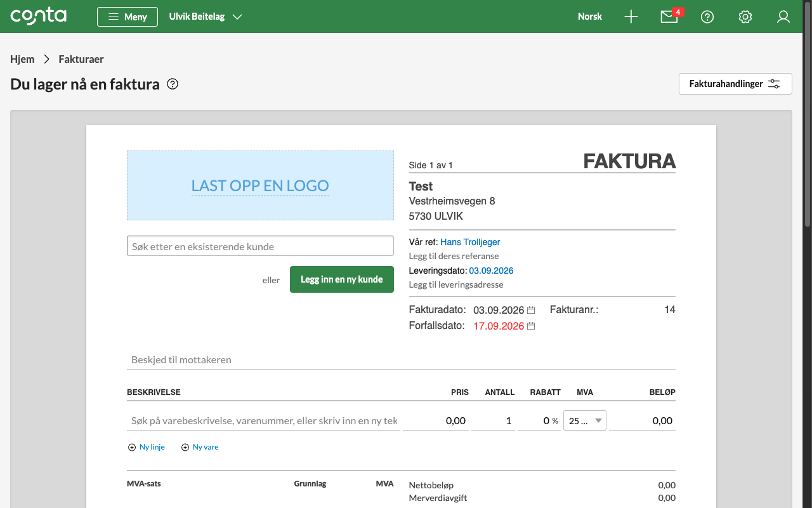Click Legg til deres referanse
812x508 pixels.
pyautogui.click(x=454, y=256)
